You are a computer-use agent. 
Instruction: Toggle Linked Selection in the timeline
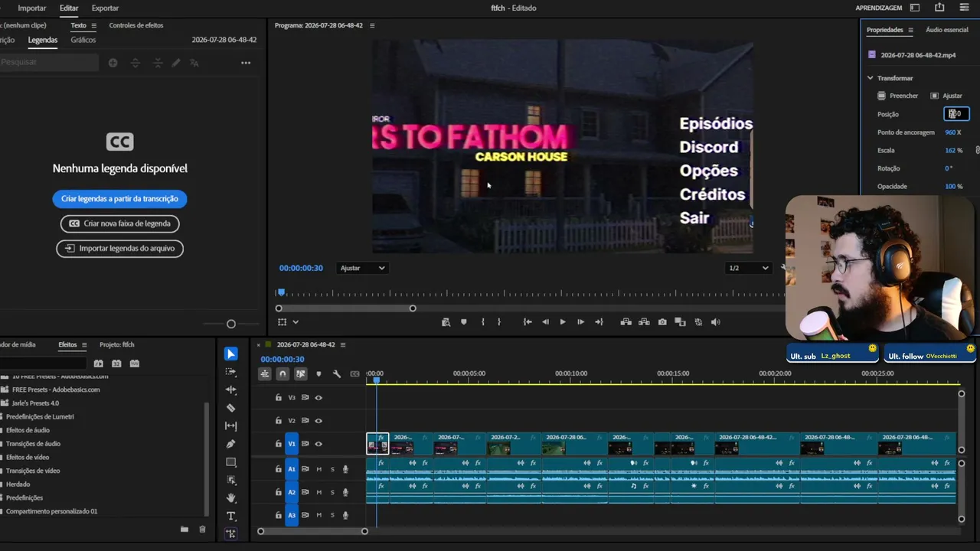click(301, 374)
